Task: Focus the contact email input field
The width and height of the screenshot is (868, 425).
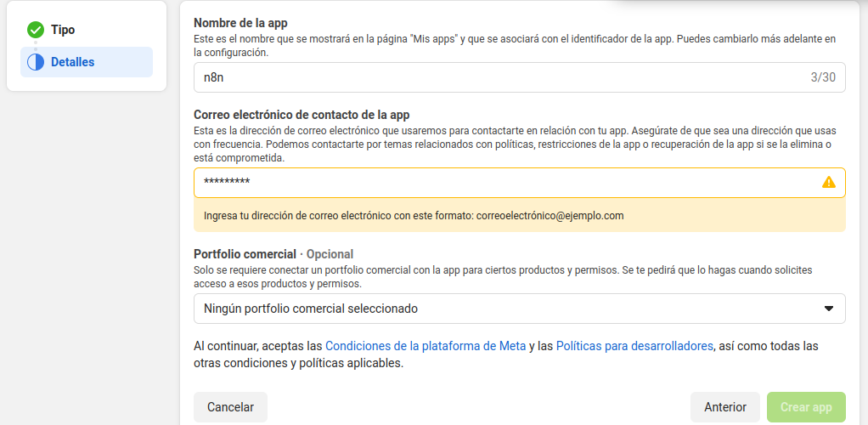Action: (x=519, y=182)
